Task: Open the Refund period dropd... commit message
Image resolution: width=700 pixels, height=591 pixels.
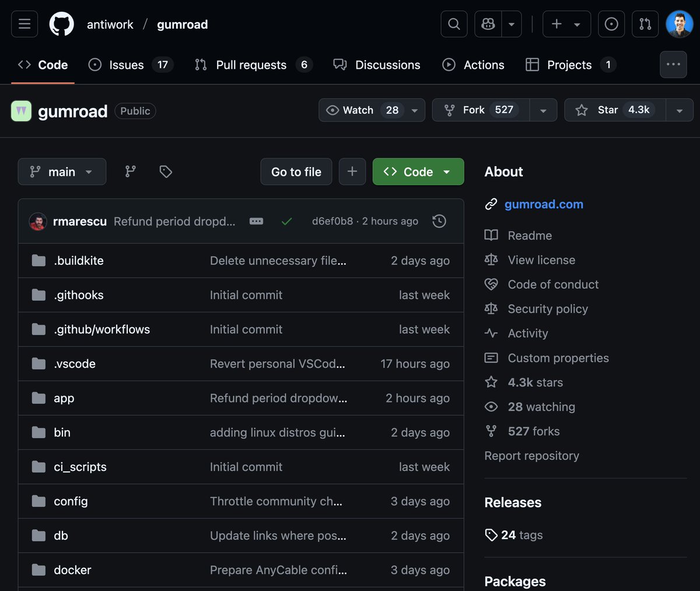Action: [x=174, y=221]
